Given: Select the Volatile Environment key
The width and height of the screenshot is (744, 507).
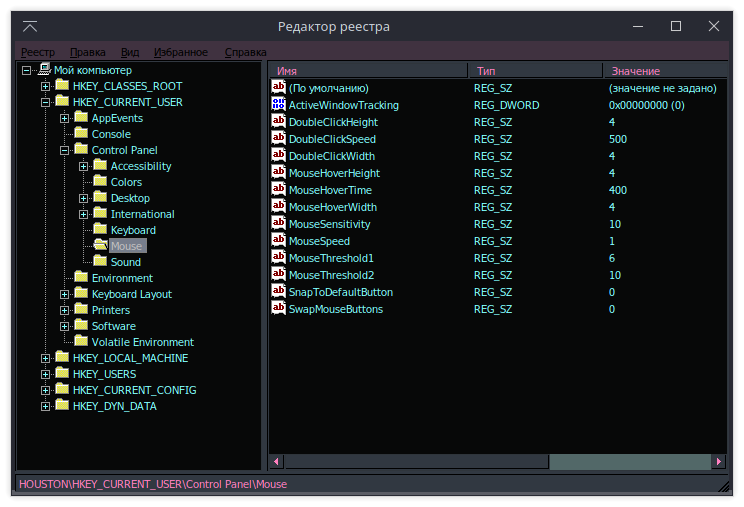Looking at the screenshot, I should point(143,342).
